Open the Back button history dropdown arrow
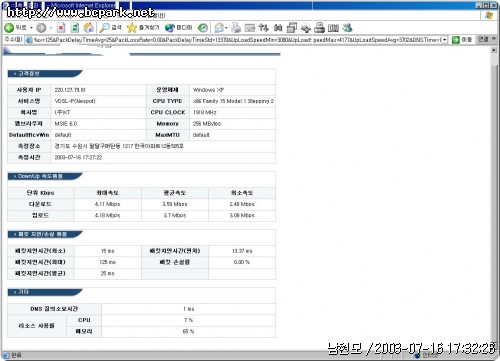This screenshot has height=361, width=500. coord(31,28)
